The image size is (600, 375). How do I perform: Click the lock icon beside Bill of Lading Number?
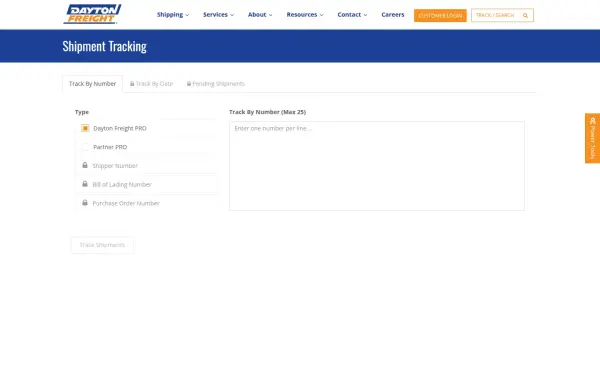tap(85, 184)
